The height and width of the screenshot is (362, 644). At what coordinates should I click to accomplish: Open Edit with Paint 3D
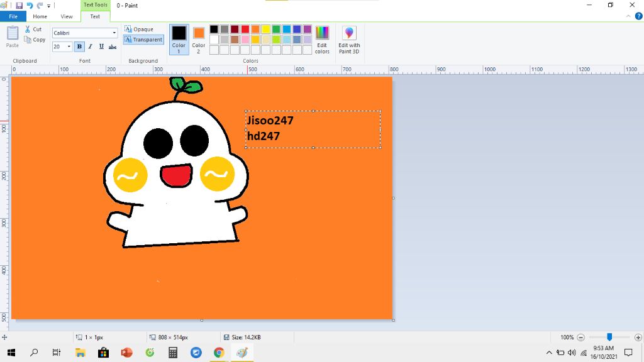click(349, 40)
